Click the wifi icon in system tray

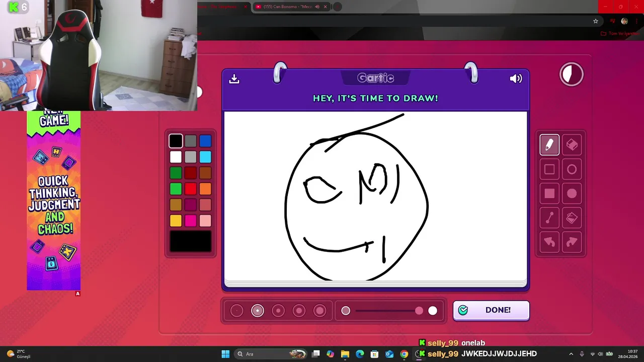592,354
